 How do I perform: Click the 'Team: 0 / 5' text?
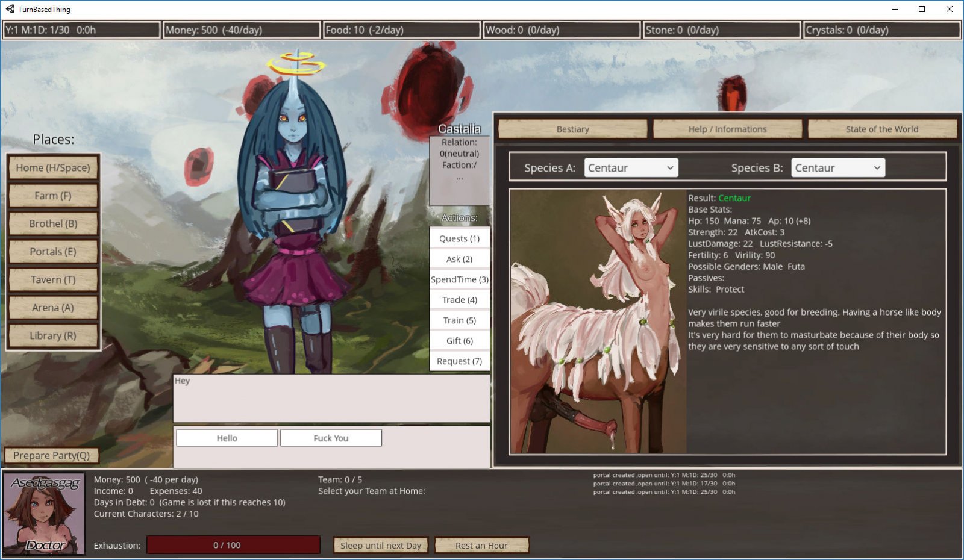coord(340,480)
